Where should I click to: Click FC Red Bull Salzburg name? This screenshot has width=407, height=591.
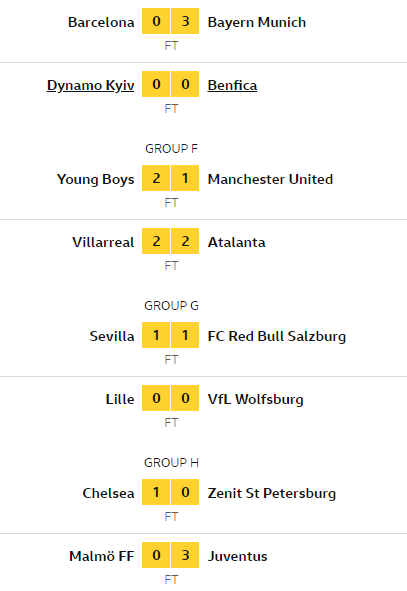tap(277, 336)
